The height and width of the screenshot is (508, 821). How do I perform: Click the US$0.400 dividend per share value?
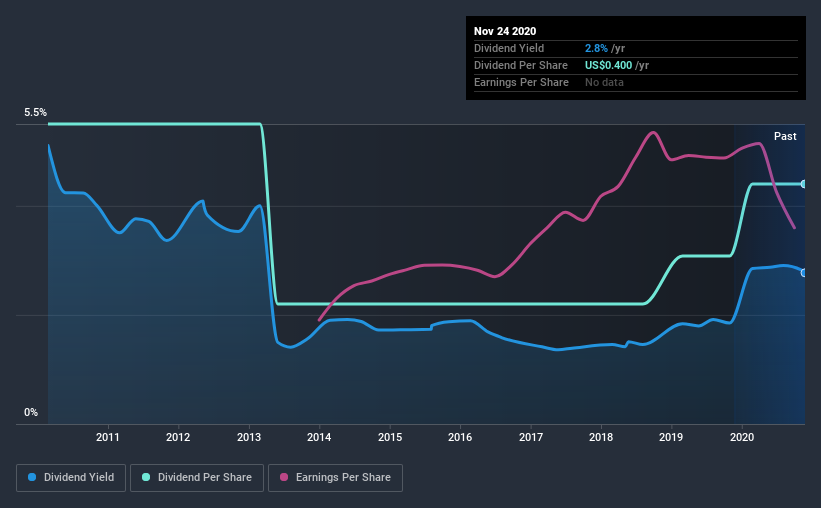tap(608, 65)
